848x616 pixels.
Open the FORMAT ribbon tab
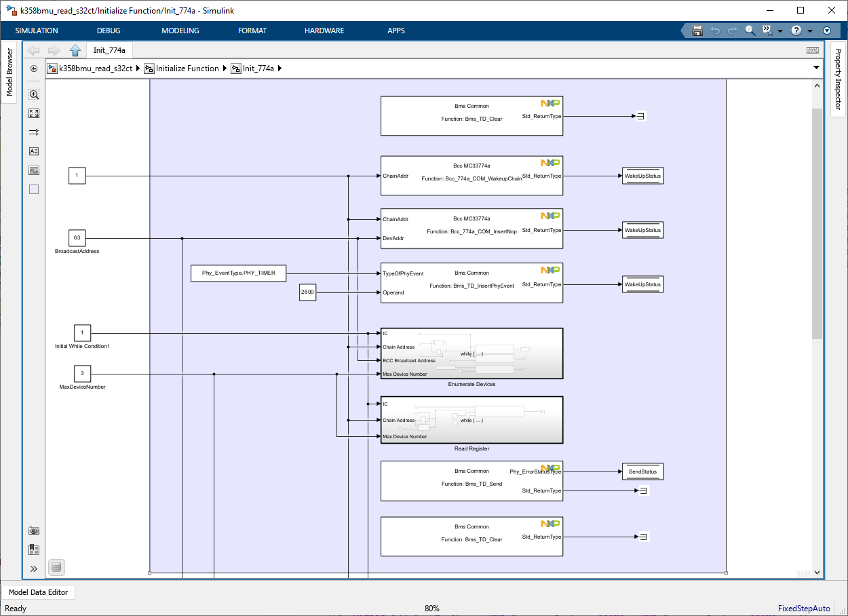252,31
